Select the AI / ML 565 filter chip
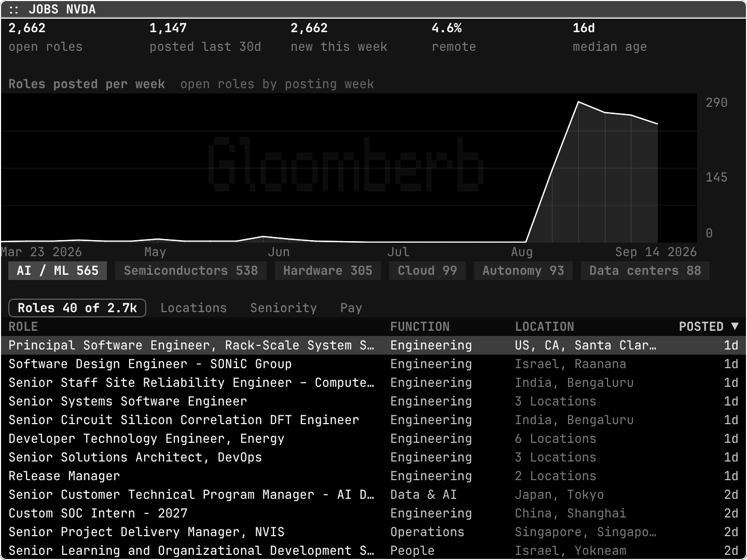Image resolution: width=747 pixels, height=560 pixels. click(58, 271)
